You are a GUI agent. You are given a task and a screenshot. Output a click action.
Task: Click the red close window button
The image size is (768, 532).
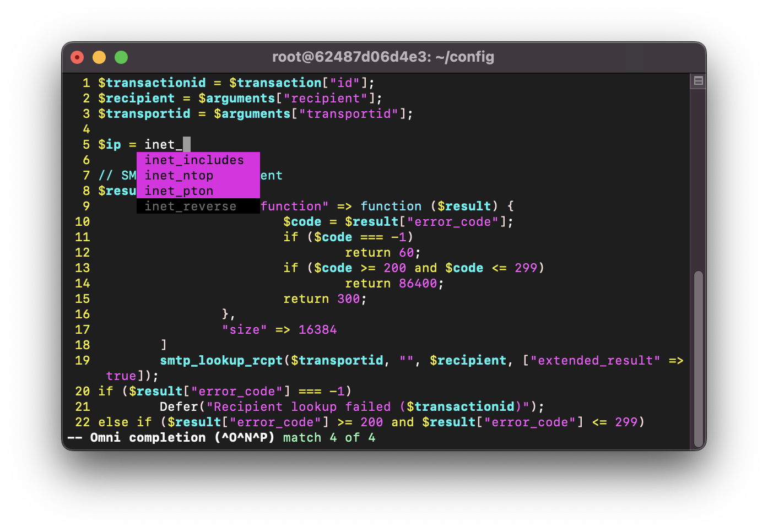pos(77,57)
